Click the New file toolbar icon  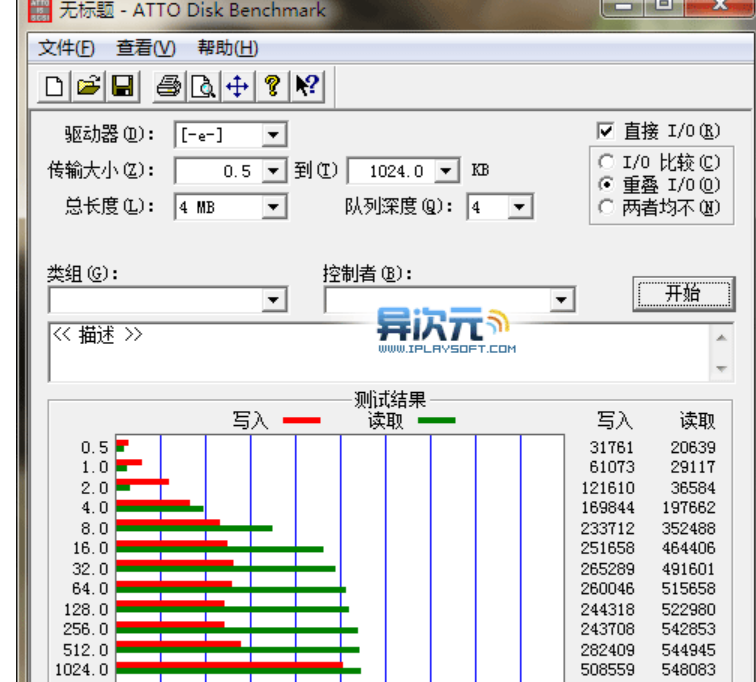coord(55,87)
